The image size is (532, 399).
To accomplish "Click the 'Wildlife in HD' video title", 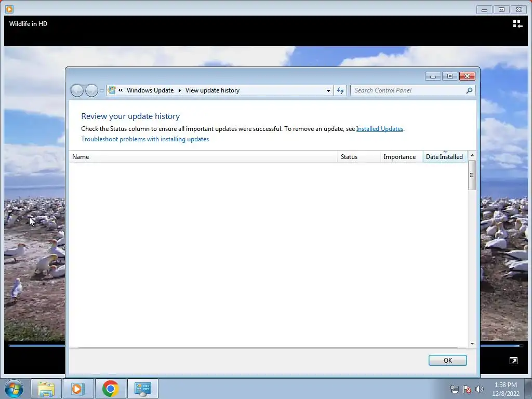I will (x=28, y=24).
